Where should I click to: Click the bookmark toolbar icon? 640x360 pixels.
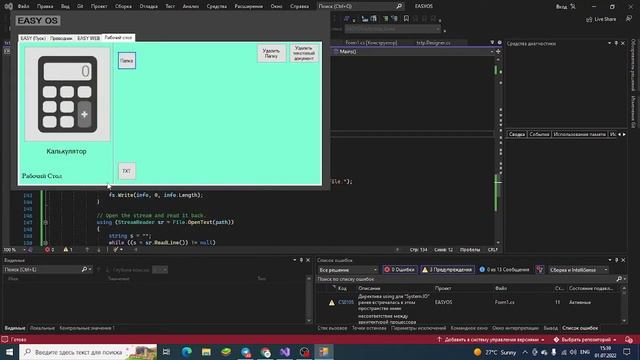click(x=406, y=18)
